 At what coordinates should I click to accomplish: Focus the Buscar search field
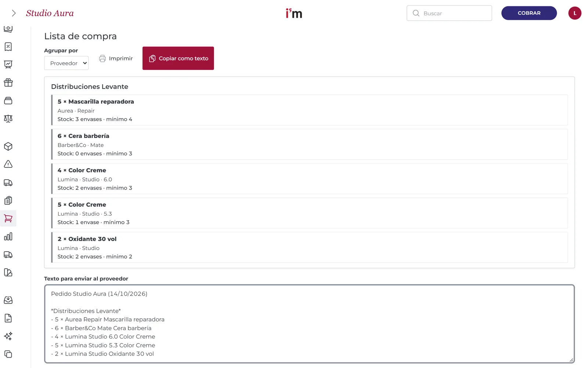[x=449, y=13]
